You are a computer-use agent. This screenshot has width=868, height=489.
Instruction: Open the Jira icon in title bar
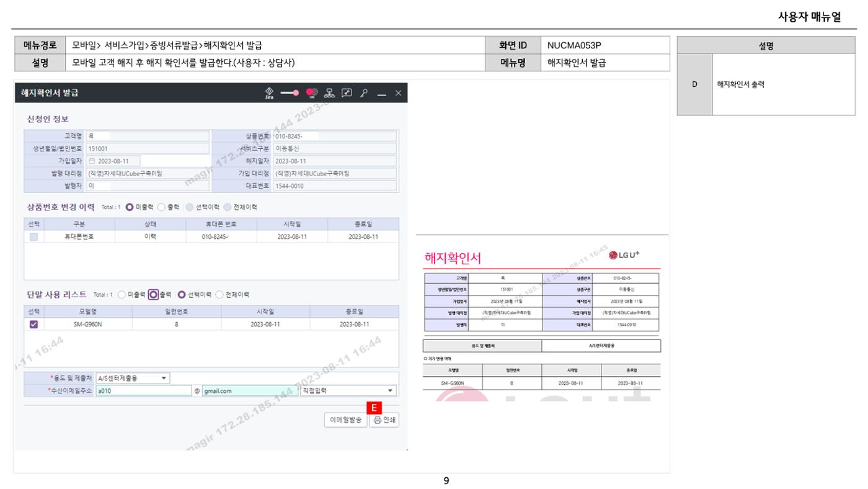270,93
